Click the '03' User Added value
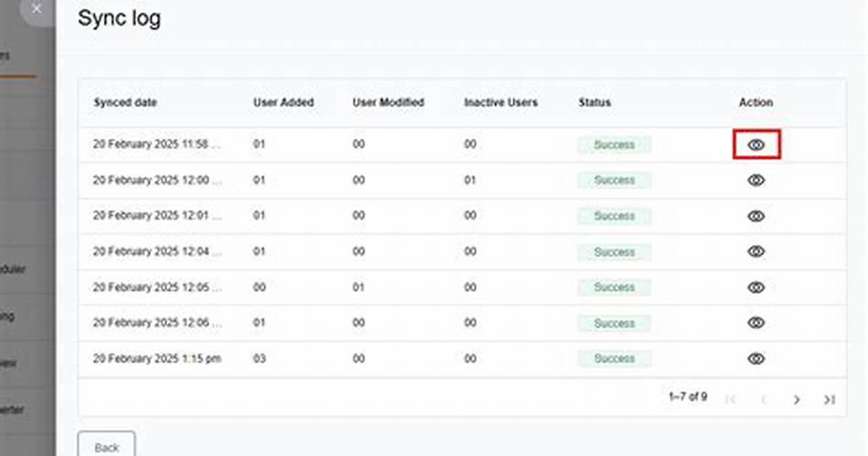Image resolution: width=868 pixels, height=456 pixels. 259,359
